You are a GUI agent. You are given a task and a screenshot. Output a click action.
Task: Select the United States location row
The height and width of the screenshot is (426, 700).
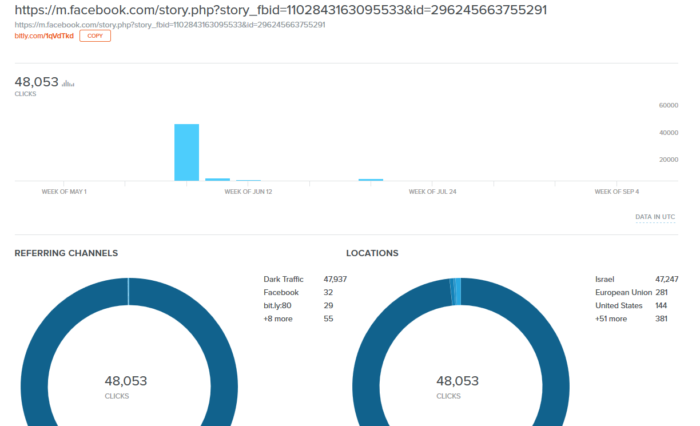pos(631,305)
